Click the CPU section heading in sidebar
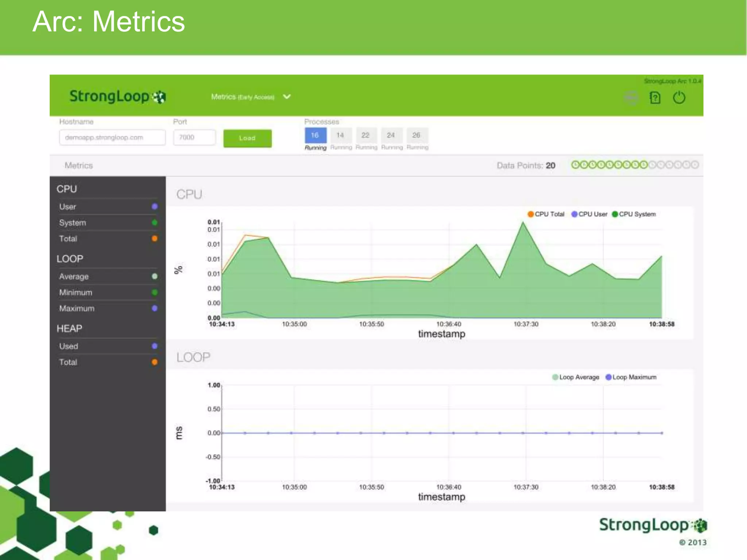This screenshot has height=560, width=747. [67, 189]
